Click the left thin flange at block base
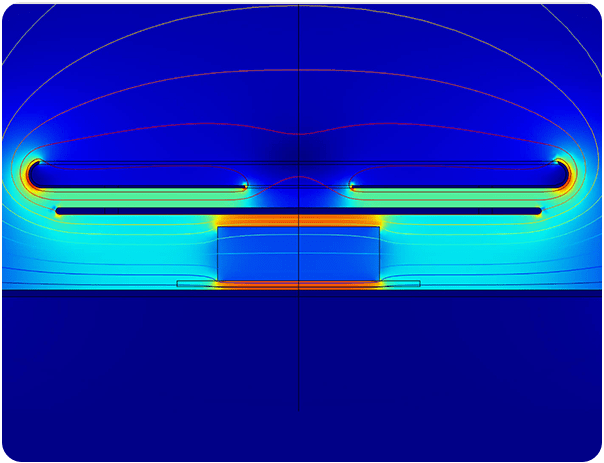Screen dimensions: 604x463 coord(196,284)
